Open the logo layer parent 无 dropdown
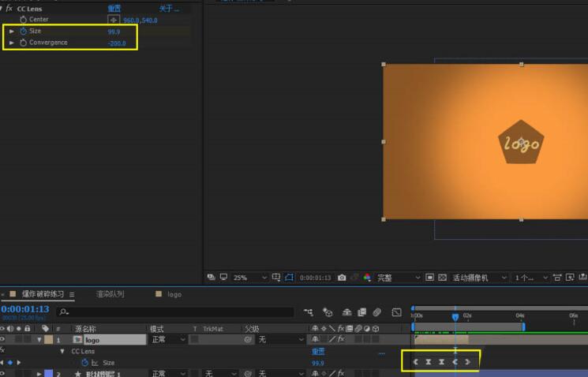 click(279, 340)
